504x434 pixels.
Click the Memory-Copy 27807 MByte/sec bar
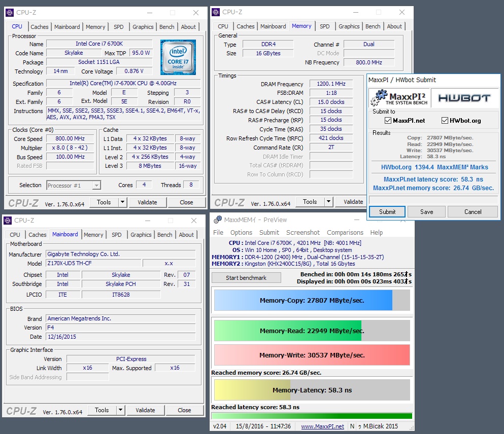312,300
